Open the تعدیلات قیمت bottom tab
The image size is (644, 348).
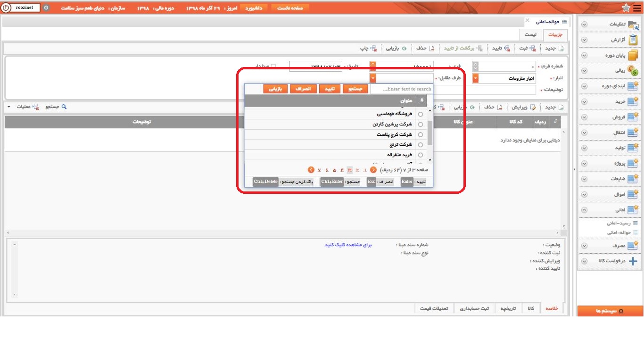434,308
